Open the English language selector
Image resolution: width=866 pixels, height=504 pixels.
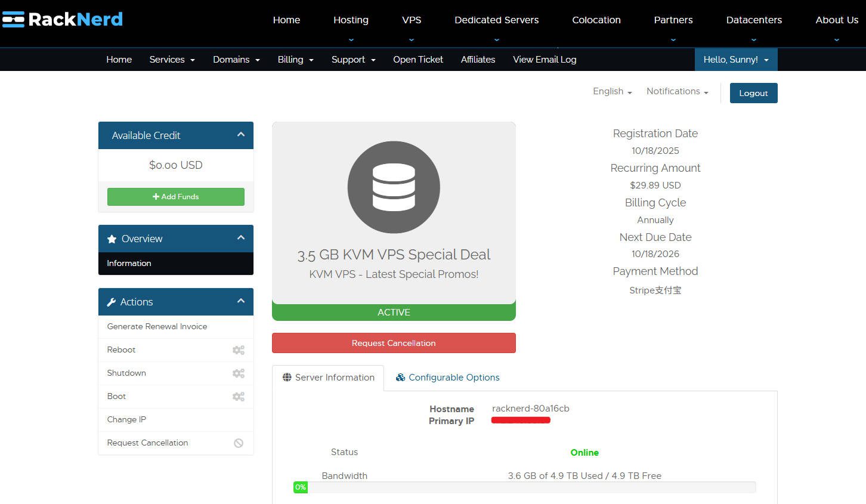[612, 91]
